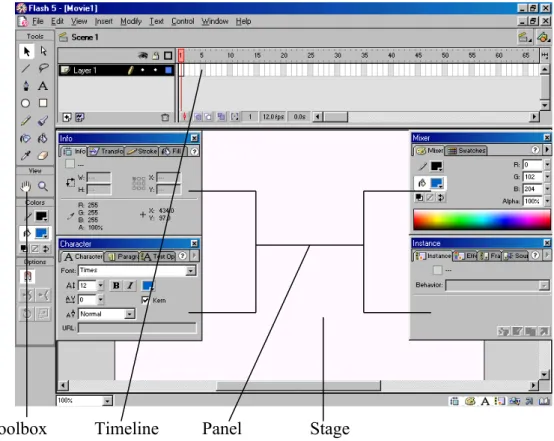Open the stage zoom 100% dropdown
The width and height of the screenshot is (554, 441).
[107, 400]
